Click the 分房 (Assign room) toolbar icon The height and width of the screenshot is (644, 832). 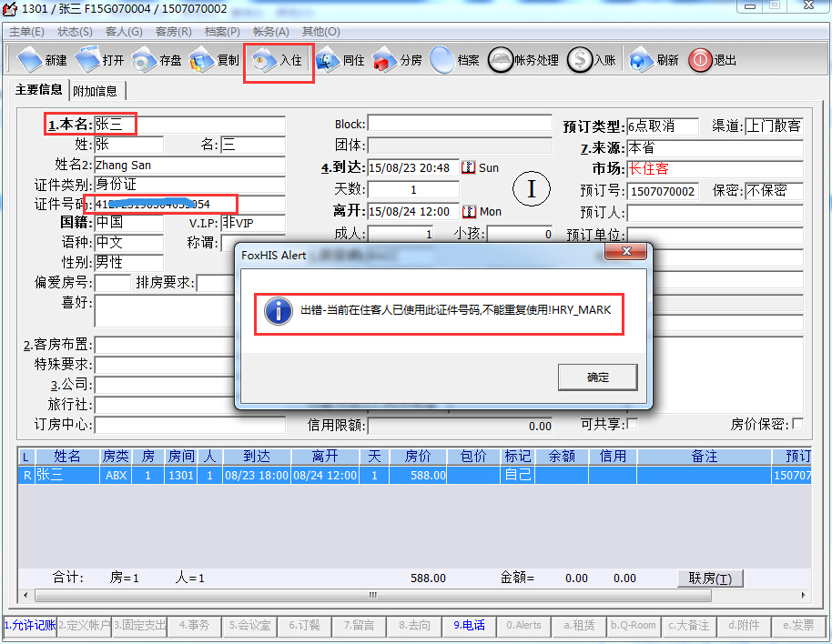coord(386,61)
